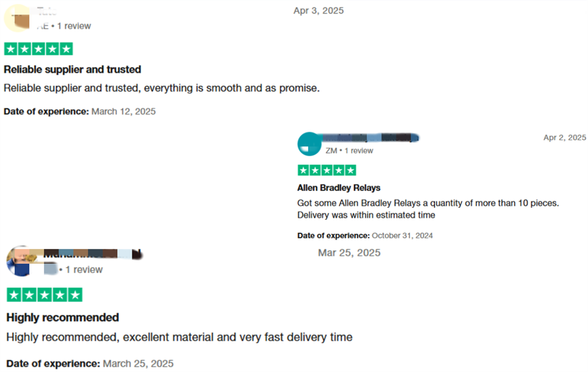Click the star rating above 'Allen Bradley Relays'
Screen dimensions: 588x372
point(327,170)
